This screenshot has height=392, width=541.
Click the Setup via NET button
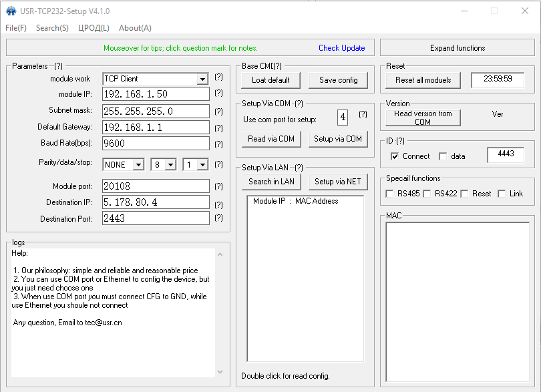[338, 182]
